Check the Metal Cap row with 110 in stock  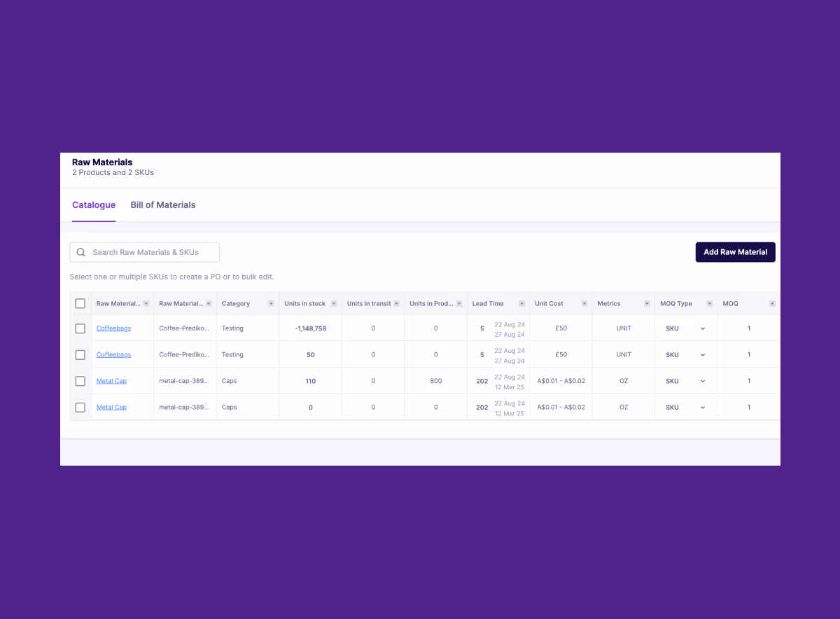tap(80, 381)
